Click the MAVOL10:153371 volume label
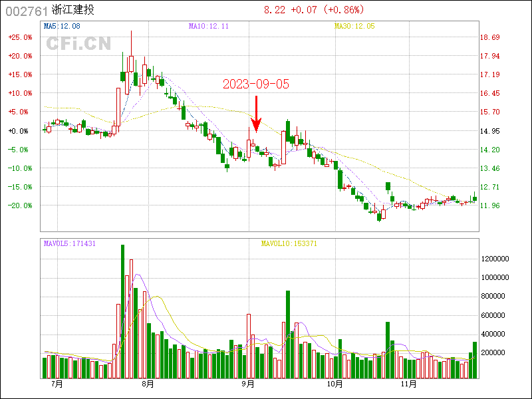532x399 pixels. coord(288,243)
